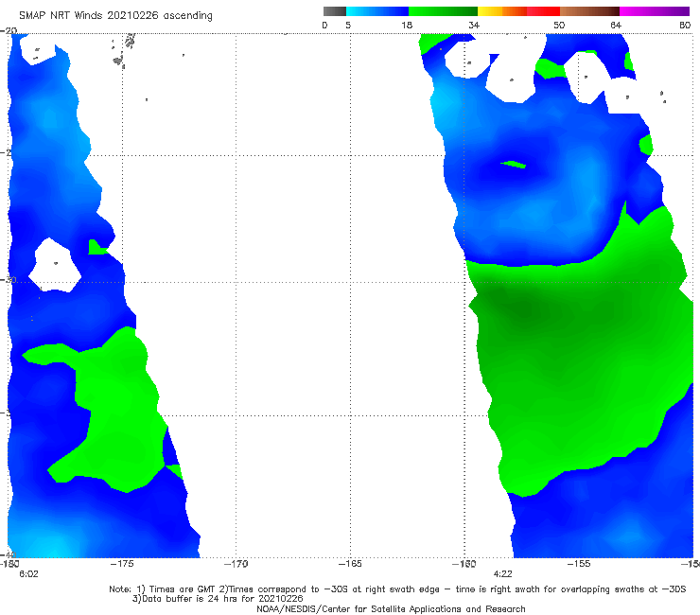Click the gray segment of the color bar
700x615 pixels.
point(335,11)
